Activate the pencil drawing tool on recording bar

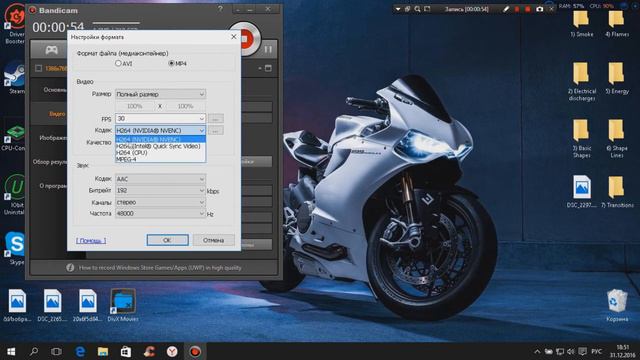(506, 9)
